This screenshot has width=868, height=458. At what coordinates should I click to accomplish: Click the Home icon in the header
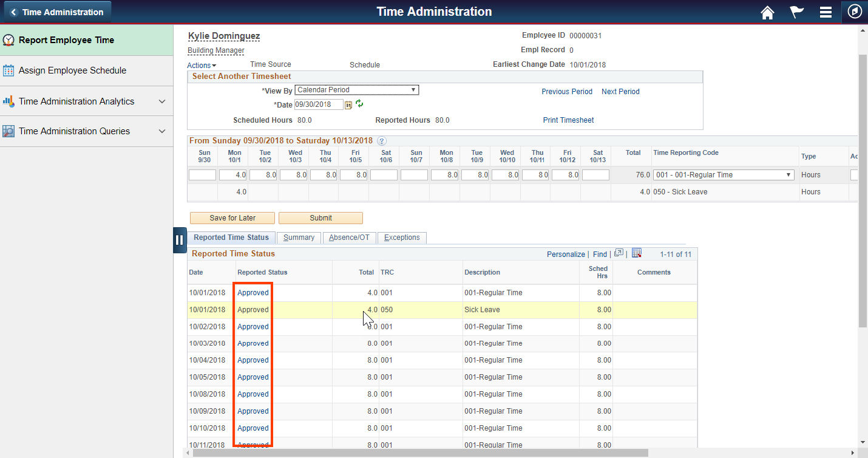767,12
